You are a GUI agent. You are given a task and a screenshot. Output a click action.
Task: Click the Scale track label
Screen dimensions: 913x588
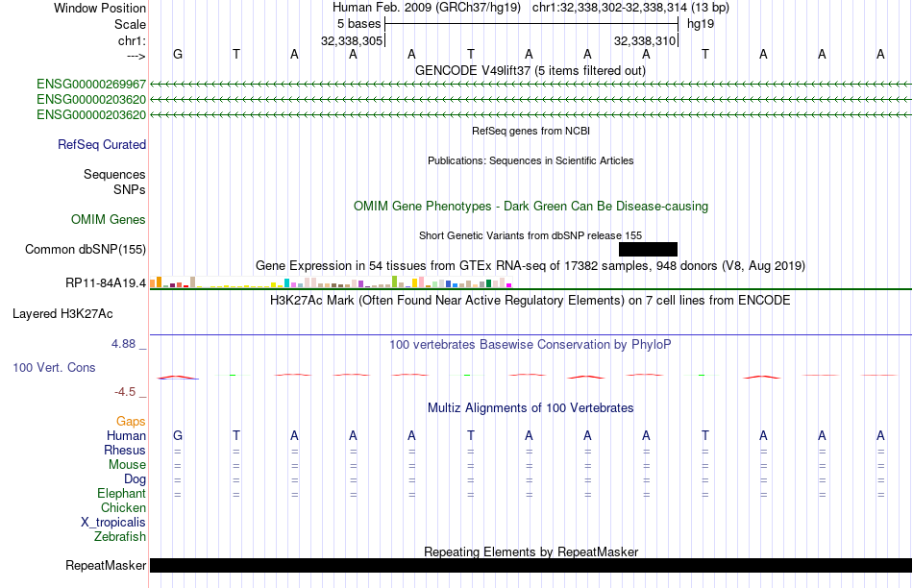pyautogui.click(x=131, y=24)
